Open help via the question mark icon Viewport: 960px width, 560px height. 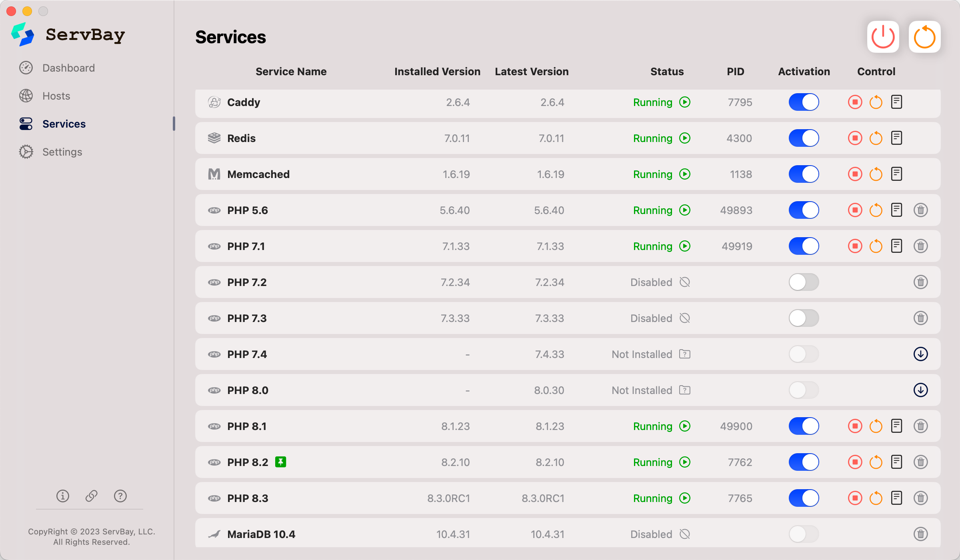pos(120,496)
